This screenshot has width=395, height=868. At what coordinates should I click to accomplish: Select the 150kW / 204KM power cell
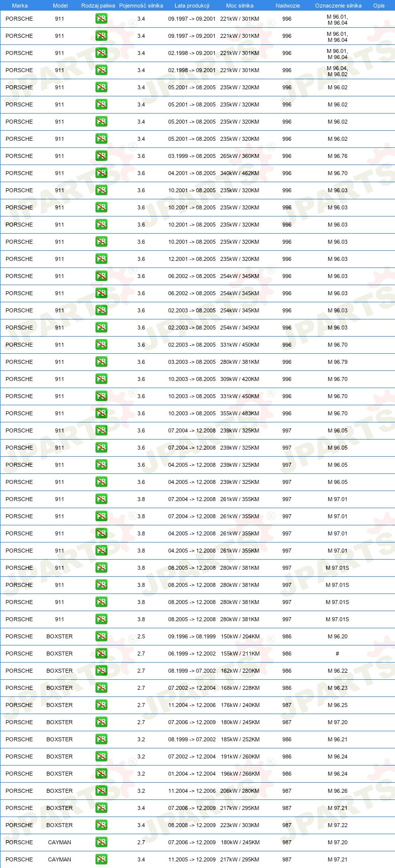pyautogui.click(x=240, y=636)
